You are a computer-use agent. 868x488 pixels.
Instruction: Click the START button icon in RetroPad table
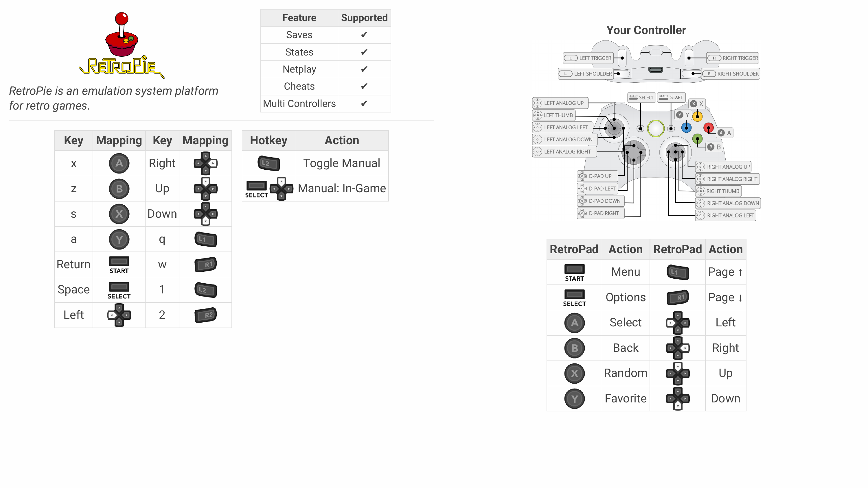point(572,272)
